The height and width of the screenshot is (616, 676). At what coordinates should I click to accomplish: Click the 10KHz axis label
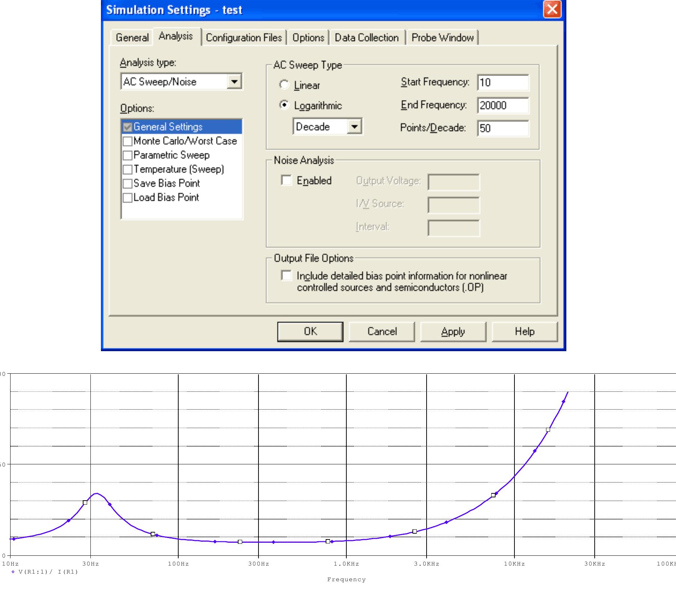[x=514, y=563]
